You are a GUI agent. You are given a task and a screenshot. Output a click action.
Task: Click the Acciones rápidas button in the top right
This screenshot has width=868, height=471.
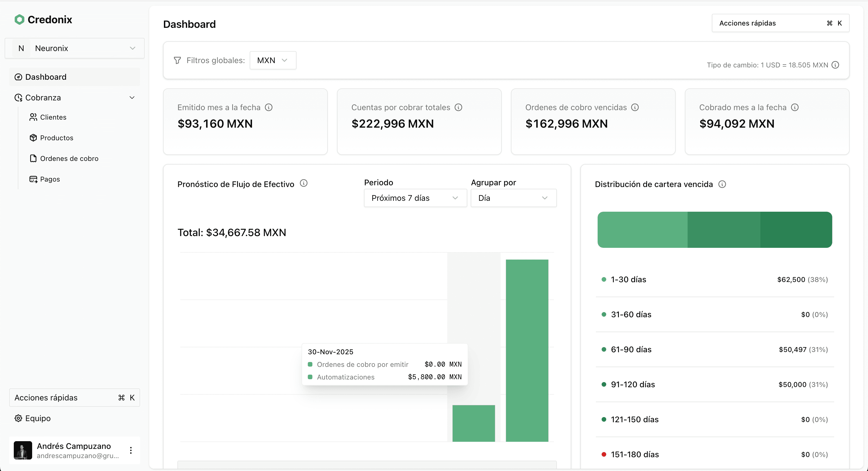(780, 23)
